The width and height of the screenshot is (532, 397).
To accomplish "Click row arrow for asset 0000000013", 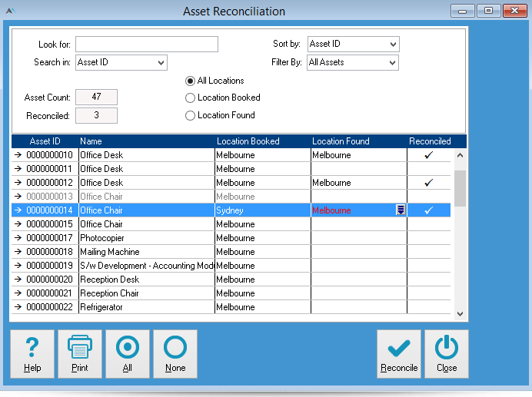I will [18, 197].
